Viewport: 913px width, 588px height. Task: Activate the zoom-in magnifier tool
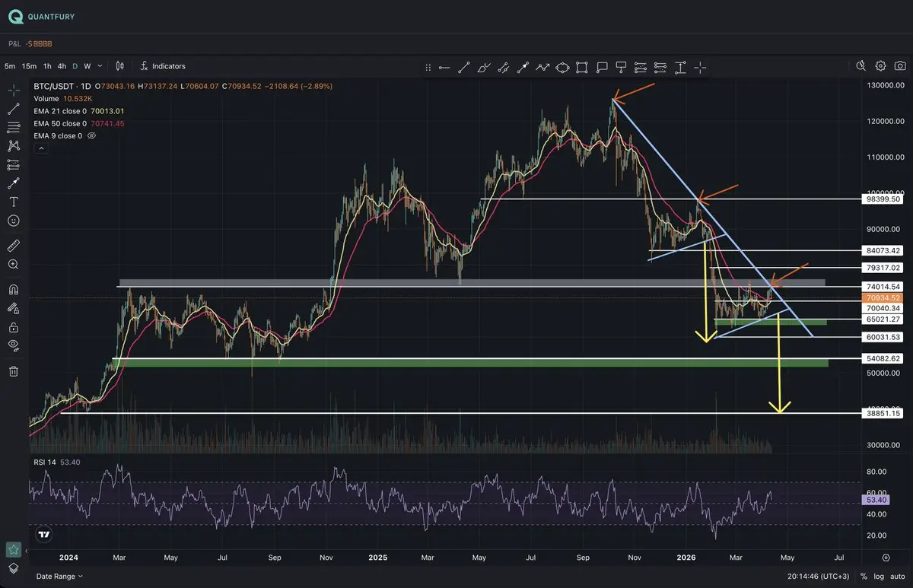14,265
